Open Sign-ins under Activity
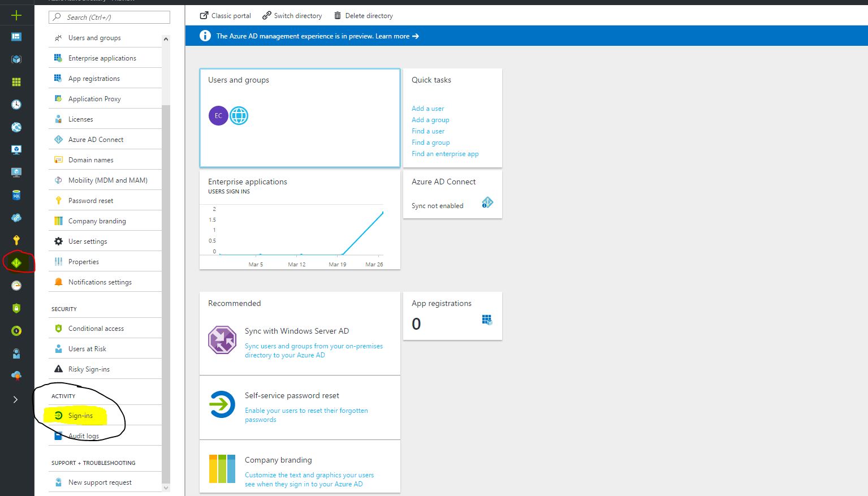Viewport: 868px width, 496px height. (x=105, y=416)
